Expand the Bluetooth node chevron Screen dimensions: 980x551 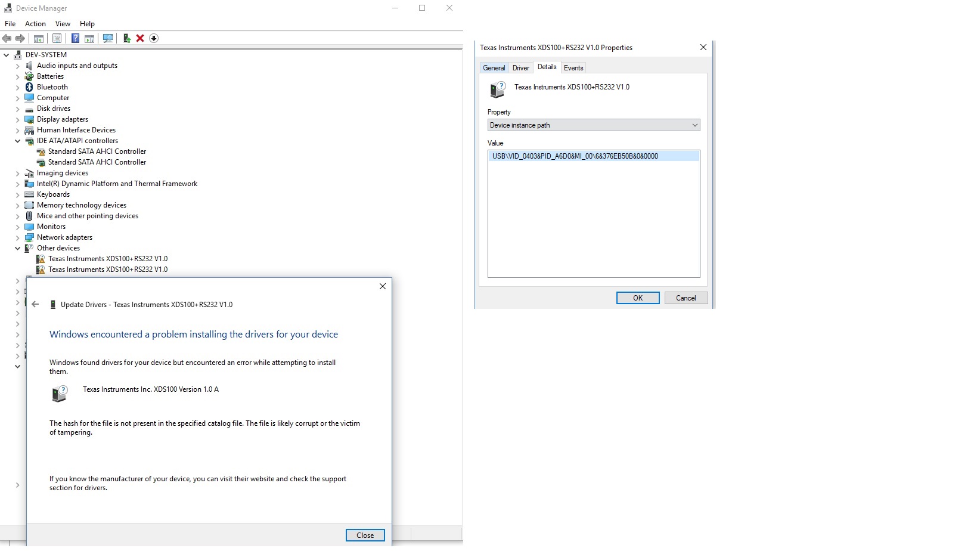pos(17,87)
